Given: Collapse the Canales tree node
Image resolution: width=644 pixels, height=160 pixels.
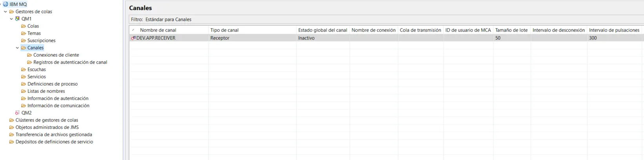Looking at the screenshot, I should 17,48.
